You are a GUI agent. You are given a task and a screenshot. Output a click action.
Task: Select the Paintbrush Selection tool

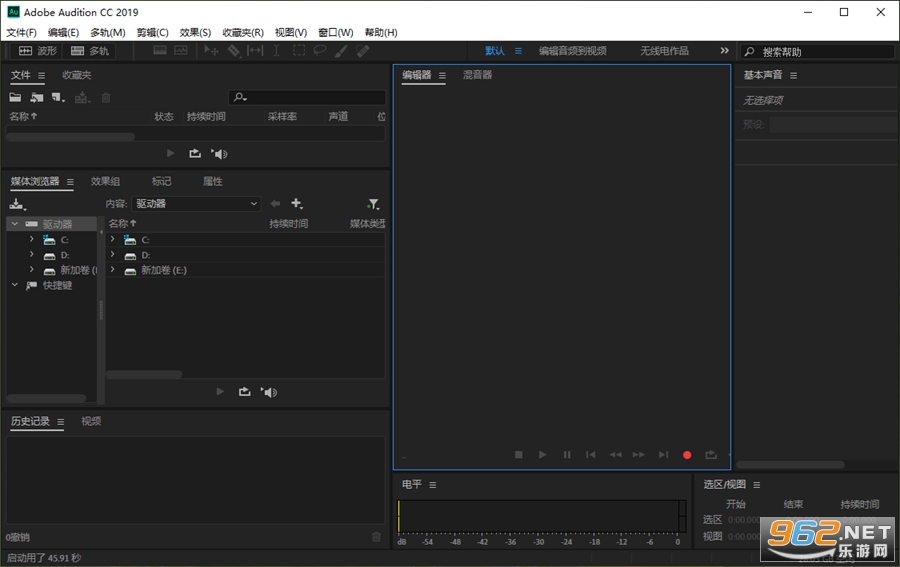click(340, 51)
